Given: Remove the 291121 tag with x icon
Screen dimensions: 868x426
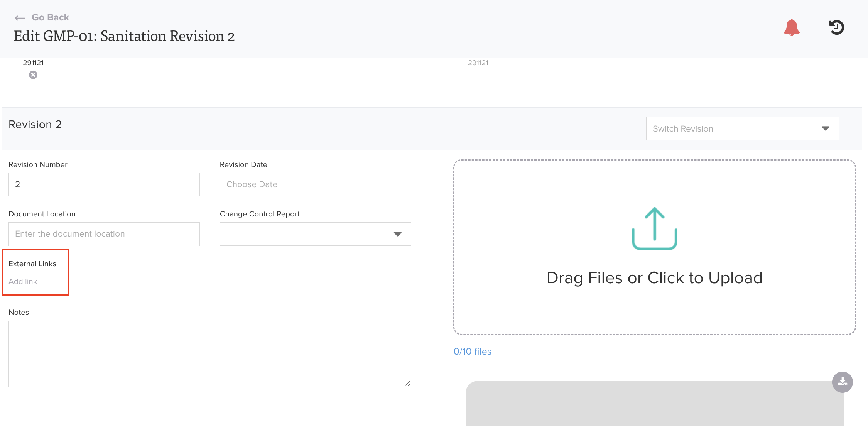Looking at the screenshot, I should (x=33, y=75).
